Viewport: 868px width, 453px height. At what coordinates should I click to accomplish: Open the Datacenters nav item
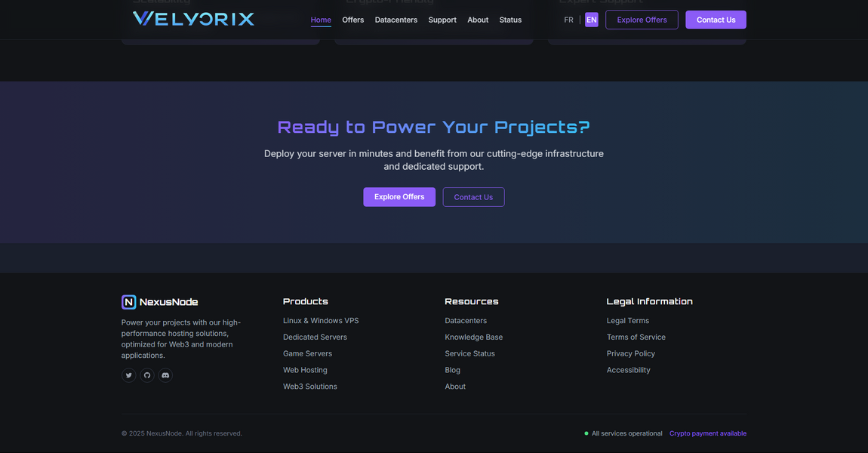coord(396,20)
